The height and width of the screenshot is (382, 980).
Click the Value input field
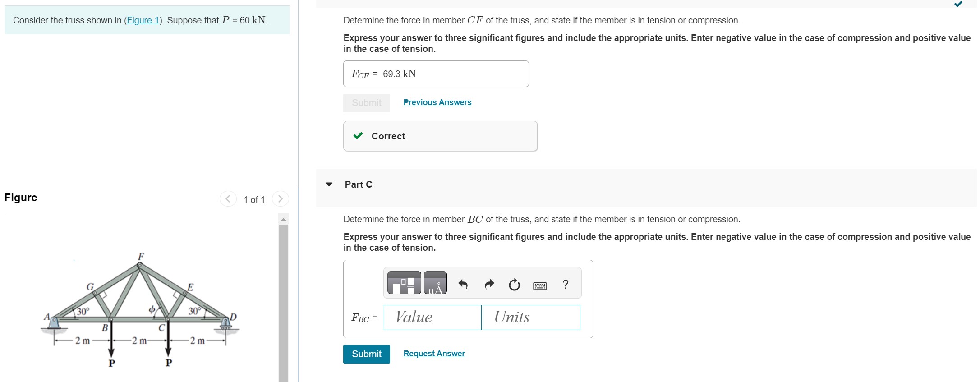(432, 318)
